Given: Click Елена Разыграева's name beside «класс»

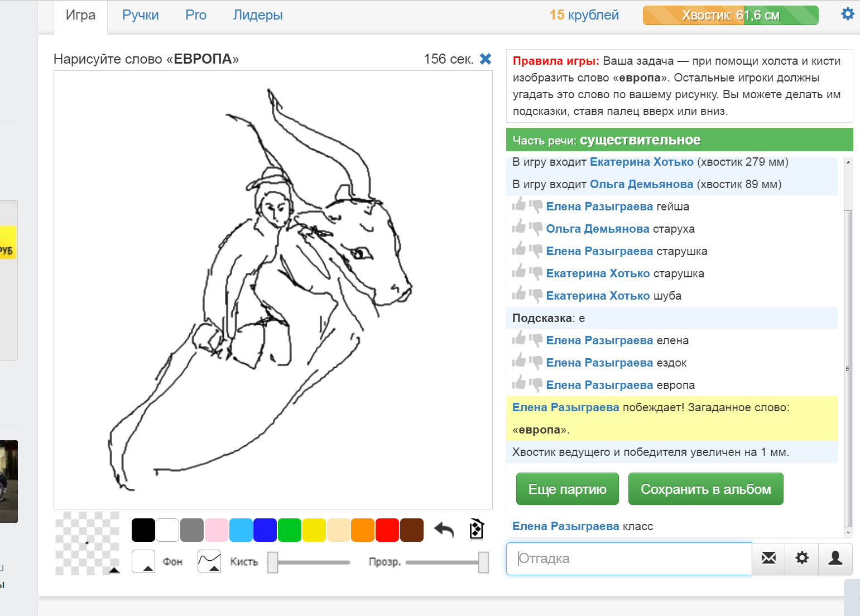Looking at the screenshot, I should (566, 526).
